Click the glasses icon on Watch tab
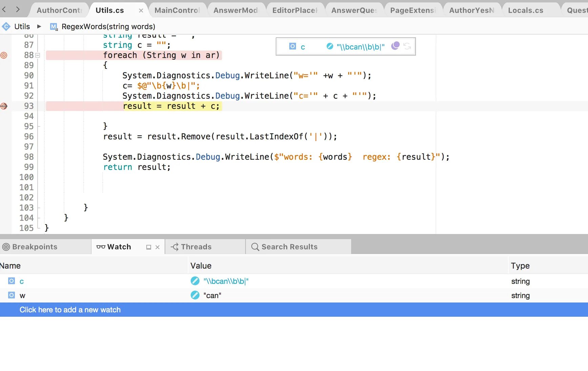The image size is (588, 371). (101, 247)
